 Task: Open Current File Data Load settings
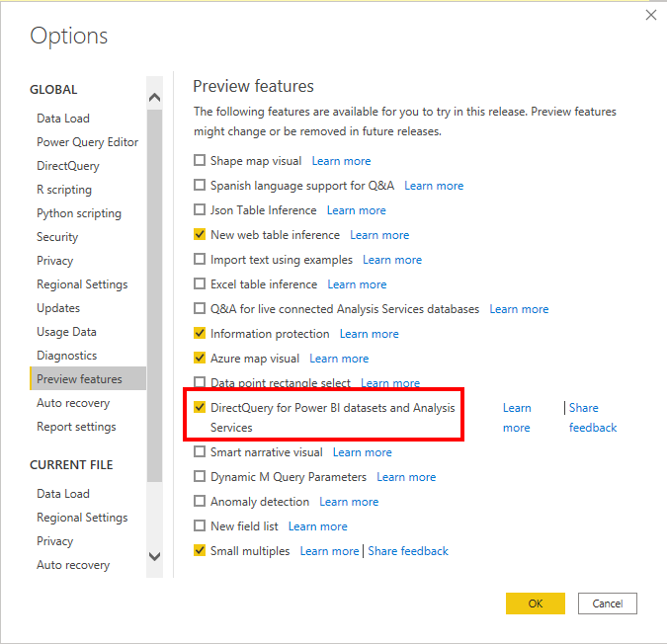[x=63, y=494]
